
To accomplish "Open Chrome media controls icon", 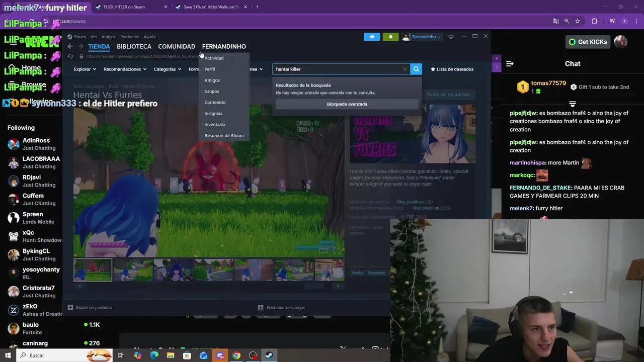I will (612, 21).
